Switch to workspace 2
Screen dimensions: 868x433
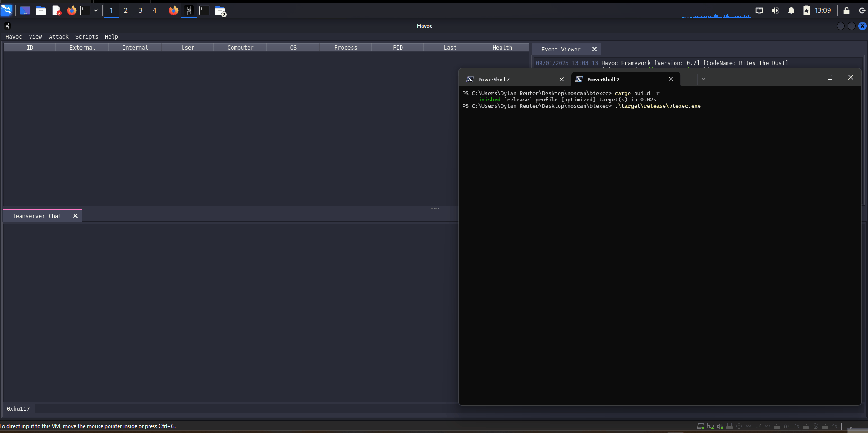pyautogui.click(x=126, y=10)
